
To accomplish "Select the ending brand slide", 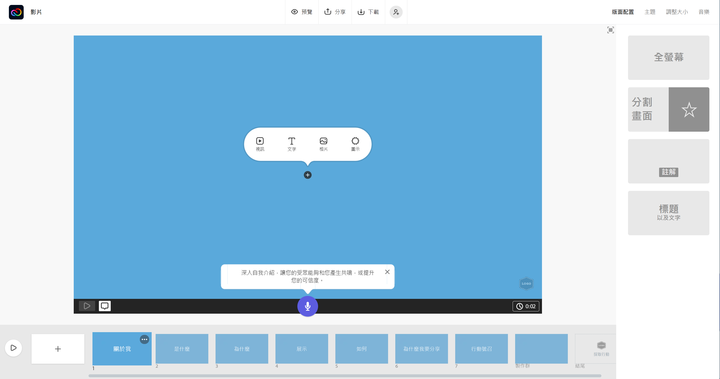I will [x=596, y=349].
